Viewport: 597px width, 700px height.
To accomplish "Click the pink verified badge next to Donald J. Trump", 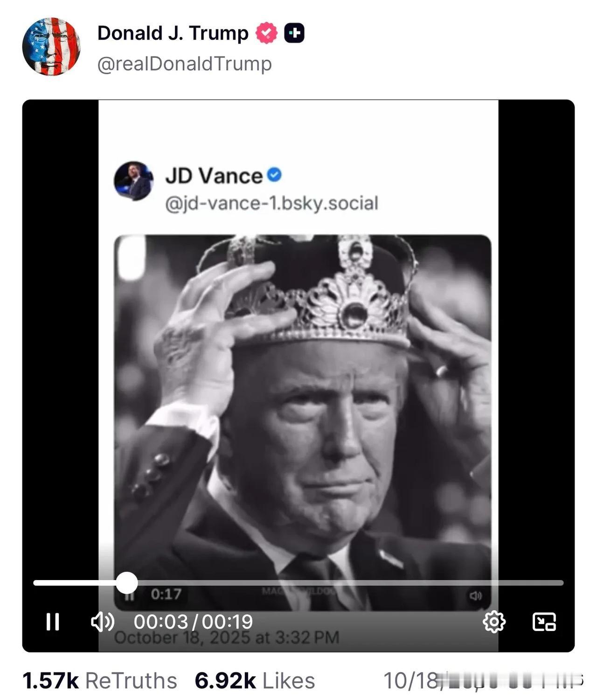I will pyautogui.click(x=266, y=33).
